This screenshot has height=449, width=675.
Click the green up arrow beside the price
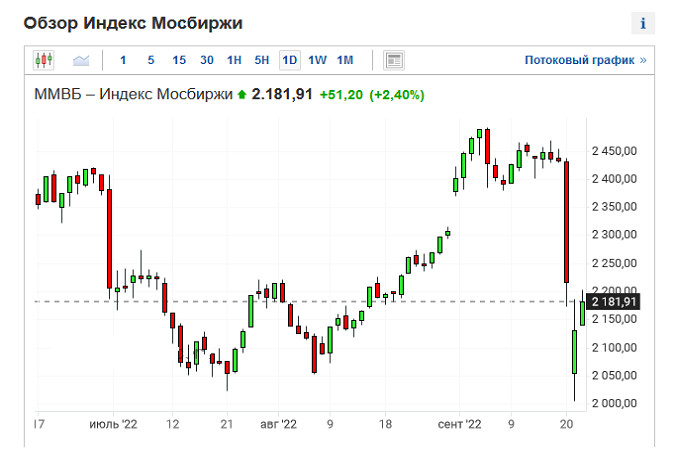click(x=242, y=94)
